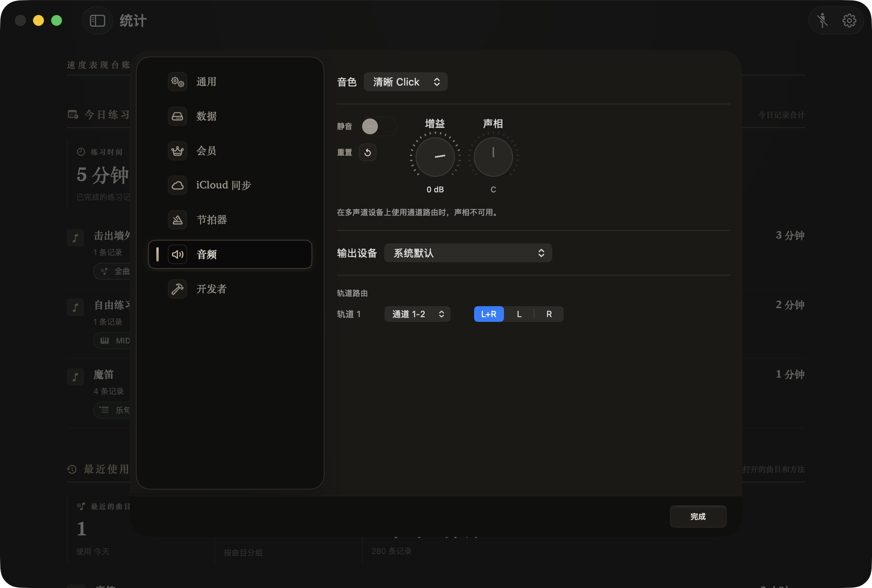This screenshot has width=872, height=588.
Task: Click the 开发者 hammer icon
Action: coord(178,289)
